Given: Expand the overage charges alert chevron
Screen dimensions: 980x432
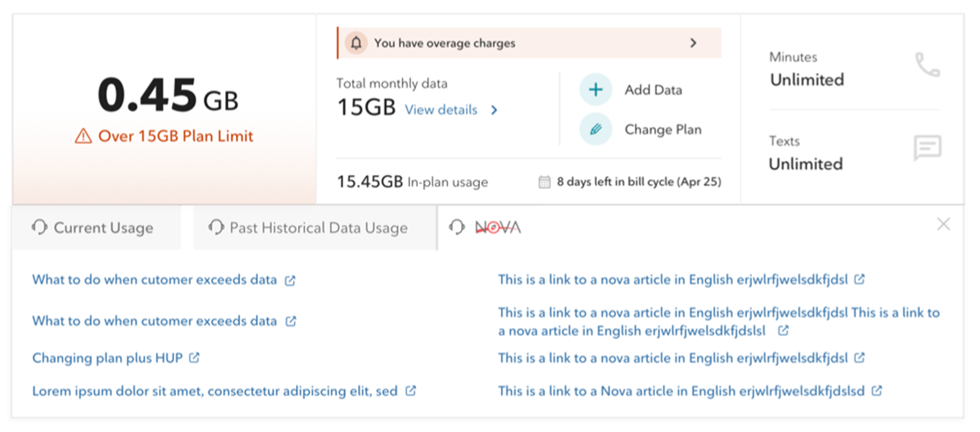Looking at the screenshot, I should pos(693,43).
